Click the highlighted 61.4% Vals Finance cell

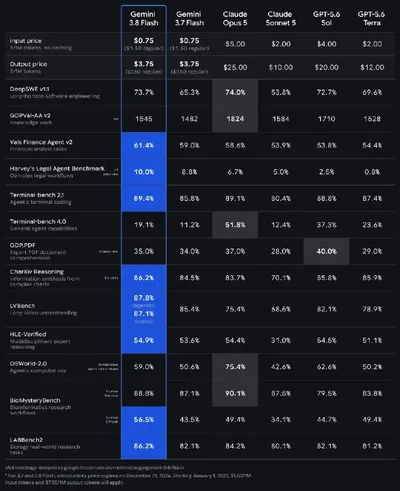coord(144,145)
